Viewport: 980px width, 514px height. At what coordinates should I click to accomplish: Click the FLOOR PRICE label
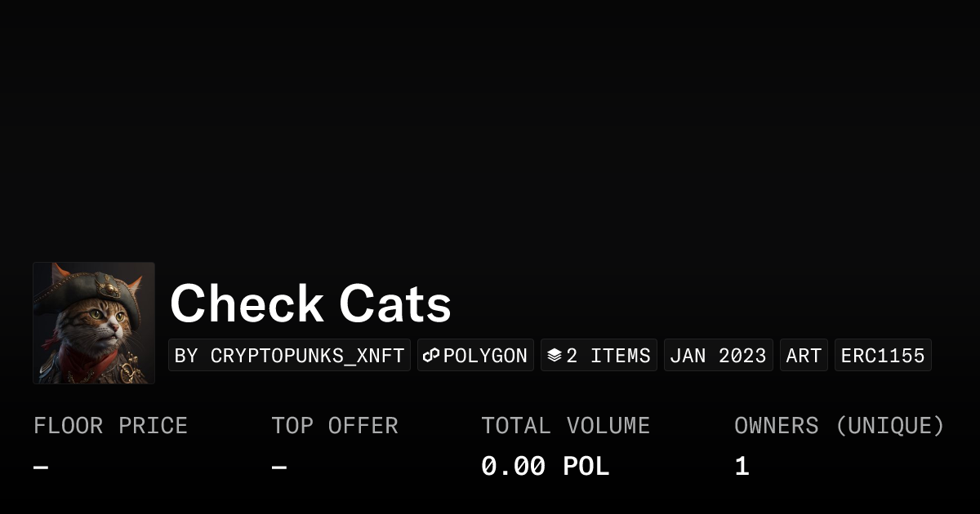pyautogui.click(x=110, y=426)
